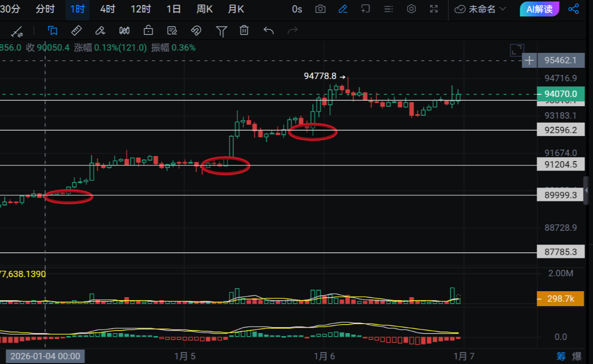Undo the last drawing action

tap(268, 30)
